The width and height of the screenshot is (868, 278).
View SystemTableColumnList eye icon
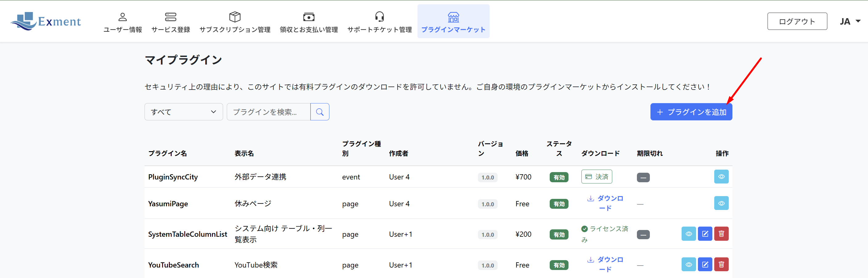688,234
